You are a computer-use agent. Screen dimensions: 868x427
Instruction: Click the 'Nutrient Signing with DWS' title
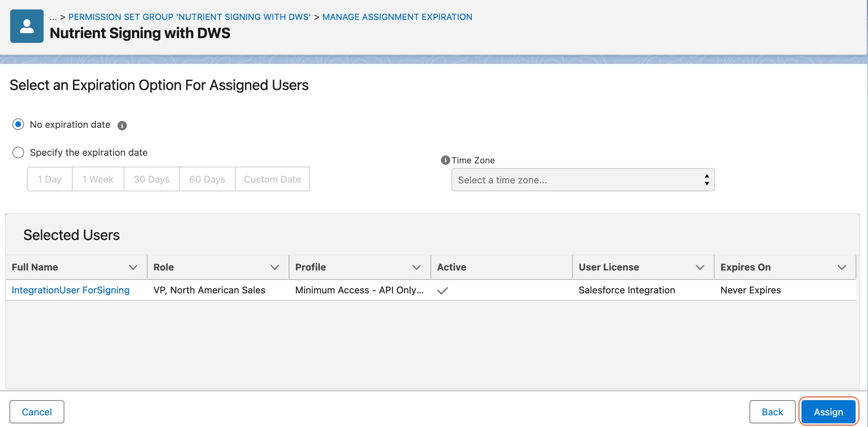click(140, 33)
